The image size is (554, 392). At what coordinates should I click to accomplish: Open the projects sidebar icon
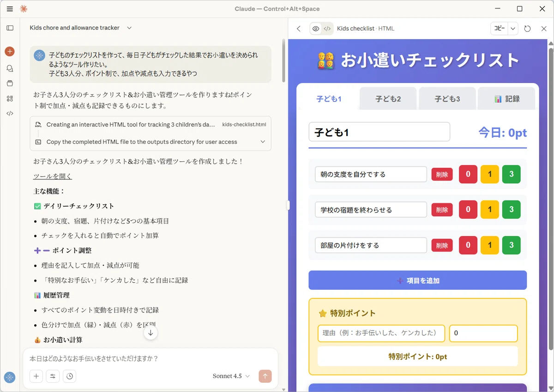coord(10,83)
